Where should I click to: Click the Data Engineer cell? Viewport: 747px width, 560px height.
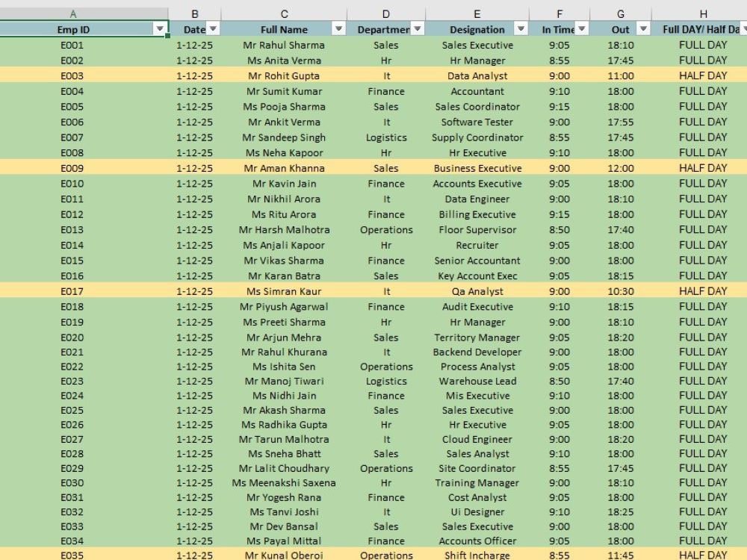coord(477,199)
